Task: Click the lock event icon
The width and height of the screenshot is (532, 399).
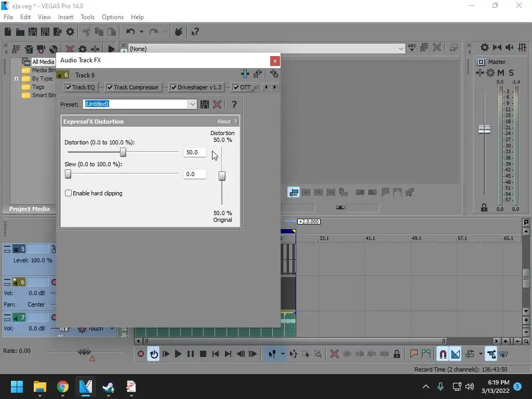Action: click(396, 354)
